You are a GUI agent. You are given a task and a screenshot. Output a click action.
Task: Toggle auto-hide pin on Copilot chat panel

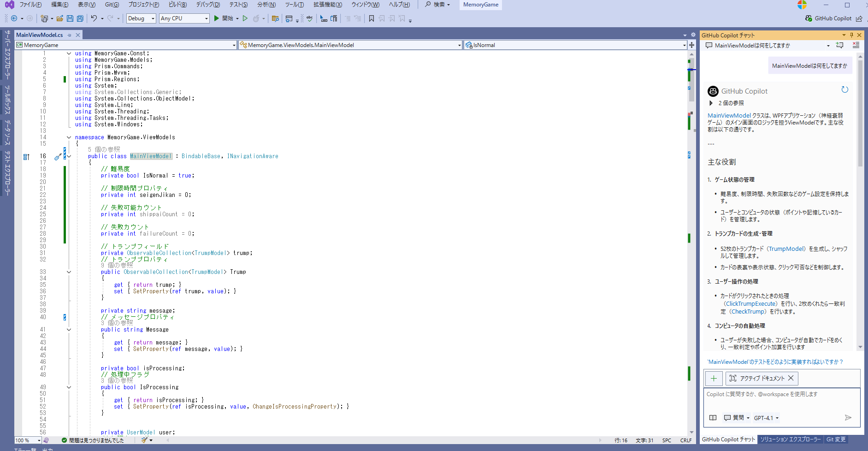851,35
